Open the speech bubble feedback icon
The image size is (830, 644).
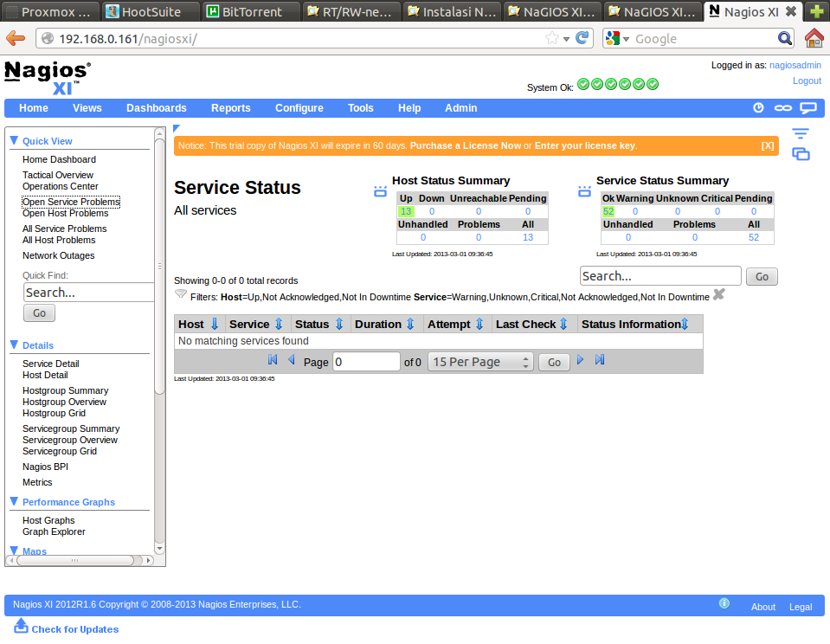[x=807, y=108]
